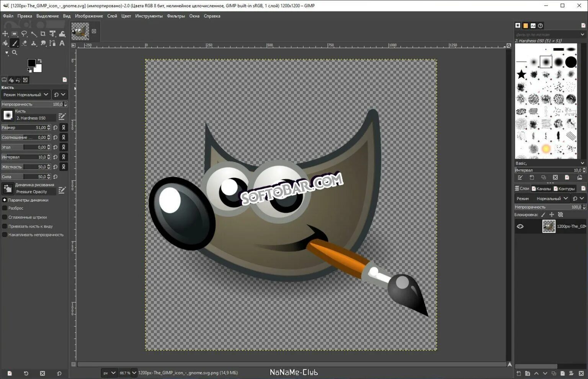588x379 pixels.
Task: Toggle lock pixels in Блокировка row
Action: pyautogui.click(x=543, y=215)
